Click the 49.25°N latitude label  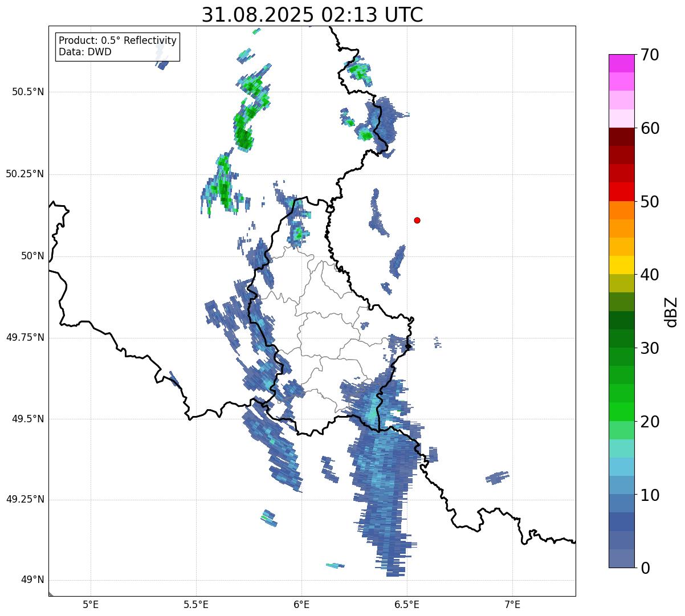[x=25, y=499]
